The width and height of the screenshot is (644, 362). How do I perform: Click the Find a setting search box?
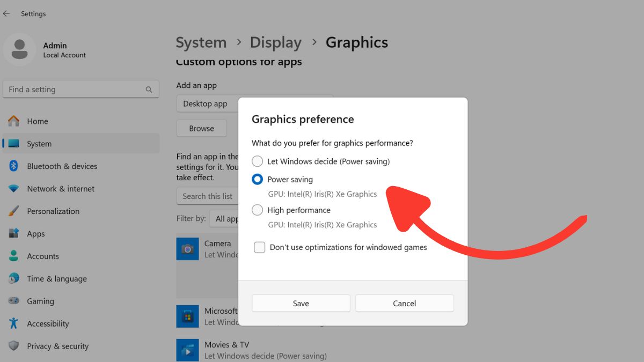[75, 90]
